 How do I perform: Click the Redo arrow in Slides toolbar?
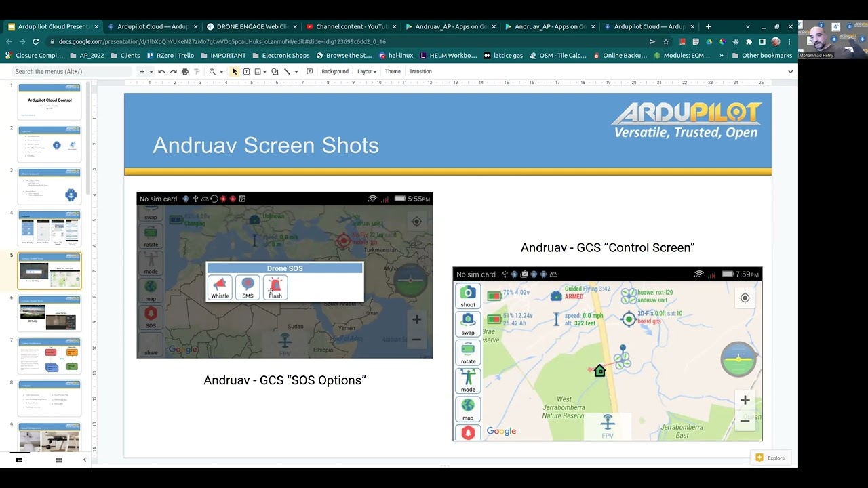pyautogui.click(x=173, y=71)
